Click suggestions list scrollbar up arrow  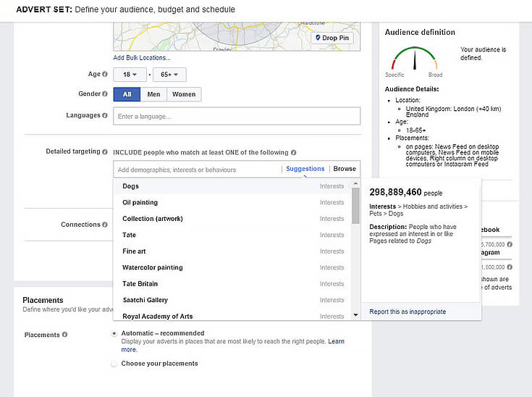point(355,183)
